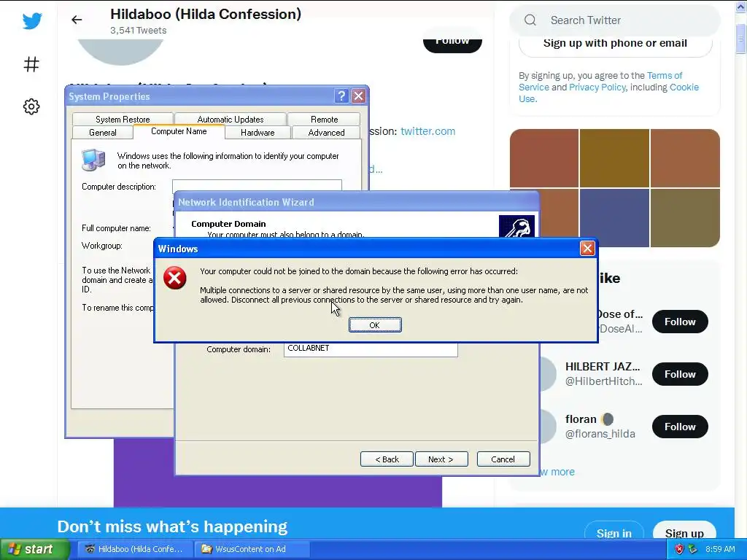Image resolution: width=747 pixels, height=560 pixels.
Task: Click the blue-purple media thumbnail
Action: [x=614, y=217]
